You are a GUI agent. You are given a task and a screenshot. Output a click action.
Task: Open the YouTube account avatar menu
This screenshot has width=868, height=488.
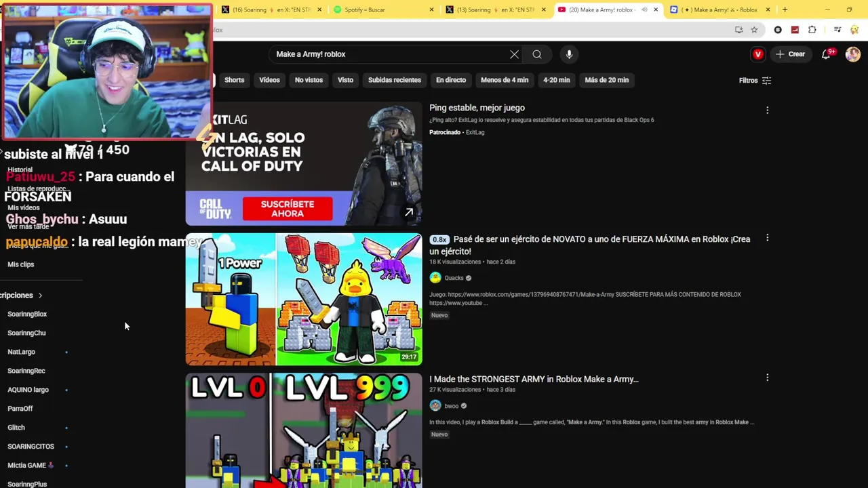pyautogui.click(x=853, y=54)
